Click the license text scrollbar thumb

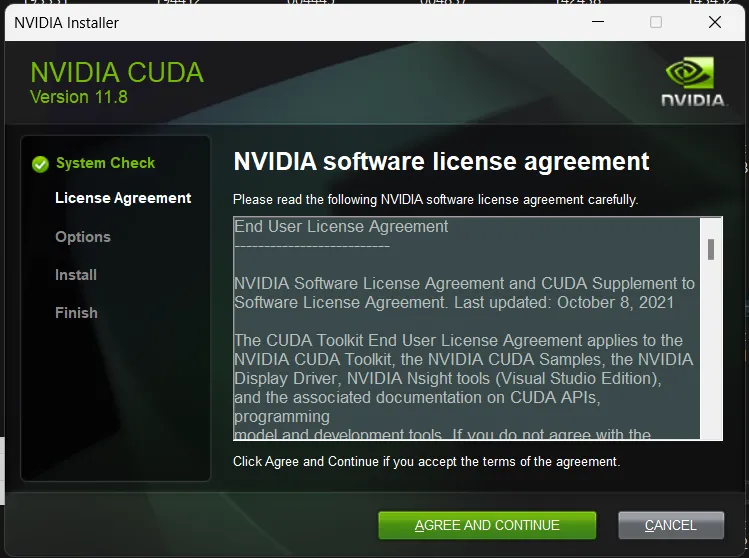(711, 249)
